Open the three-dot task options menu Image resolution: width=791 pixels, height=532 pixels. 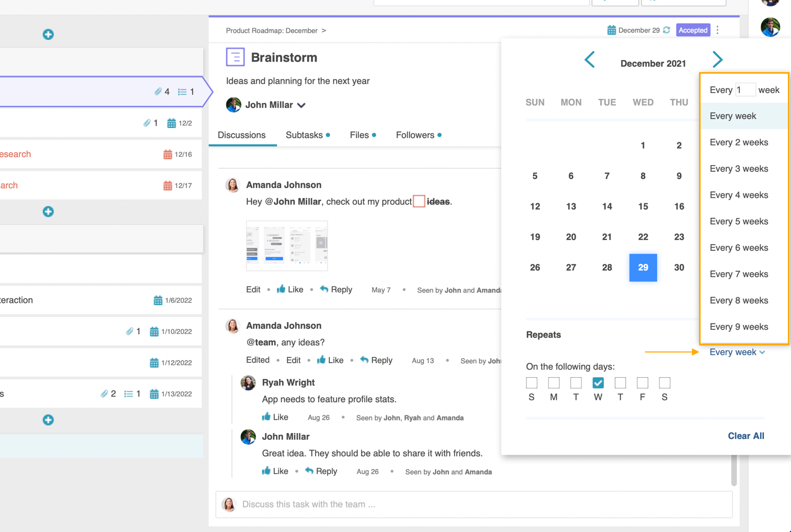[718, 30]
